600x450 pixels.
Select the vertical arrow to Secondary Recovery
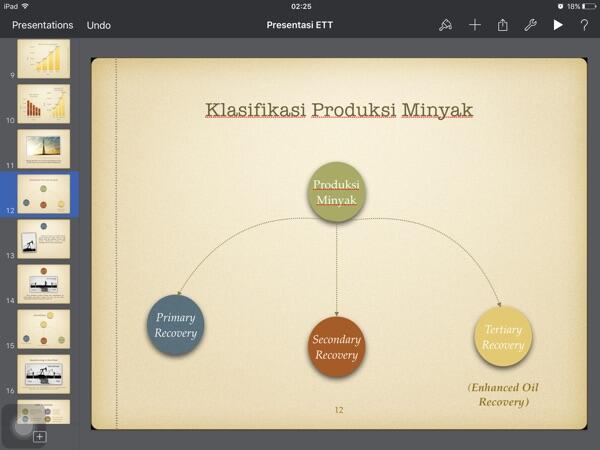pos(336,270)
